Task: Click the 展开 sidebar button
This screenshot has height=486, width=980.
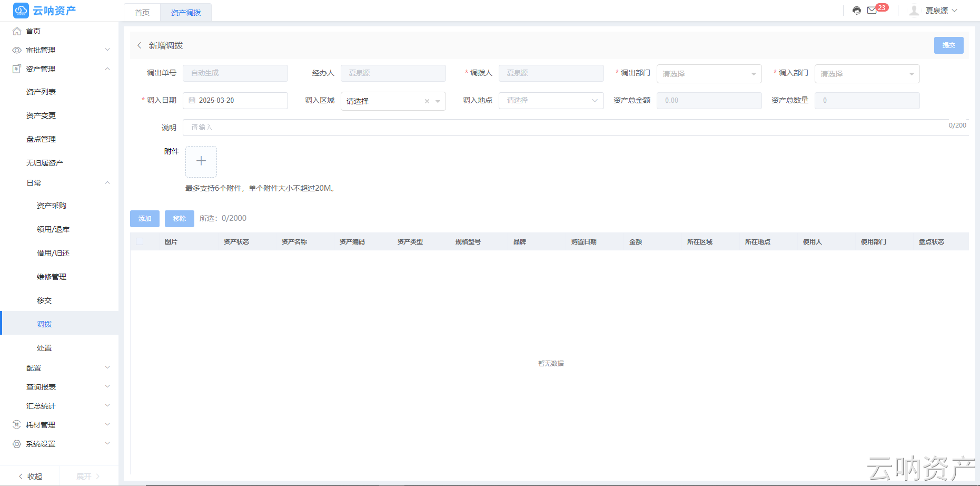Action: 88,477
